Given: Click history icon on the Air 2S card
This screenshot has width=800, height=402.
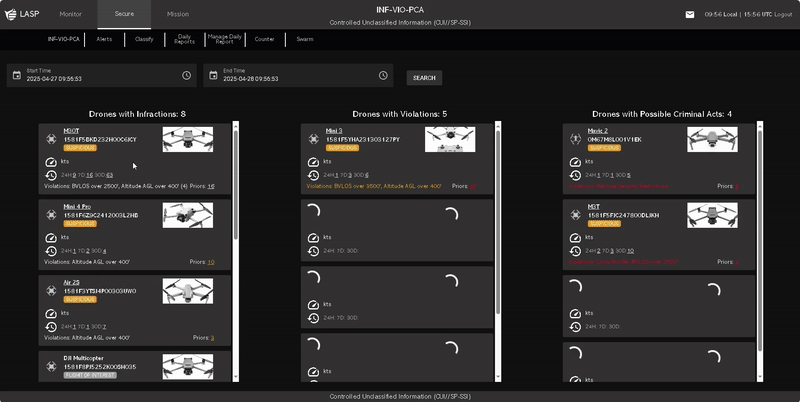Looking at the screenshot, I should coord(51,327).
